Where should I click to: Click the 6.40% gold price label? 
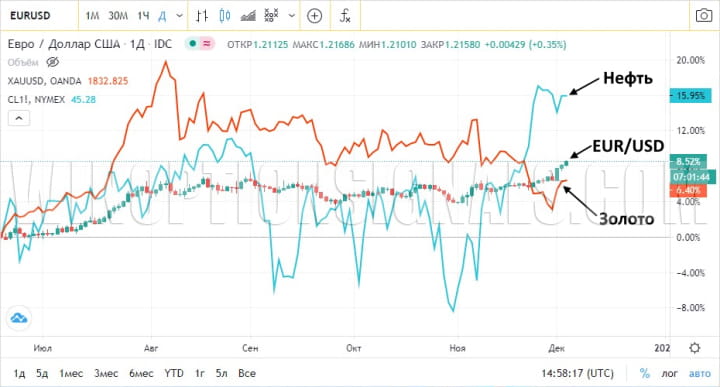688,190
